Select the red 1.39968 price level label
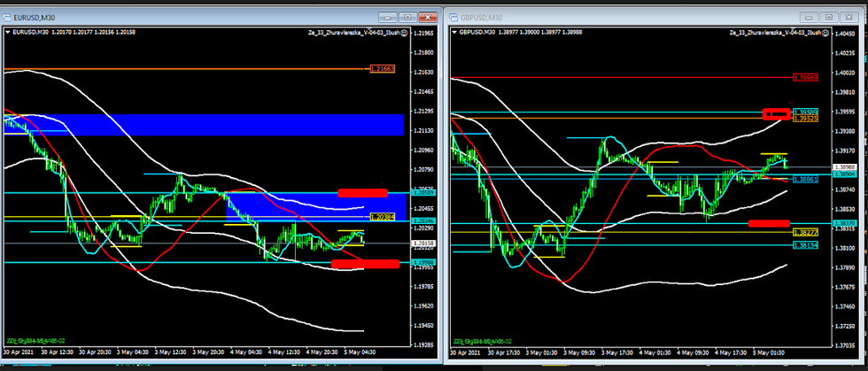Screen dimensions: 868x371 [805, 78]
